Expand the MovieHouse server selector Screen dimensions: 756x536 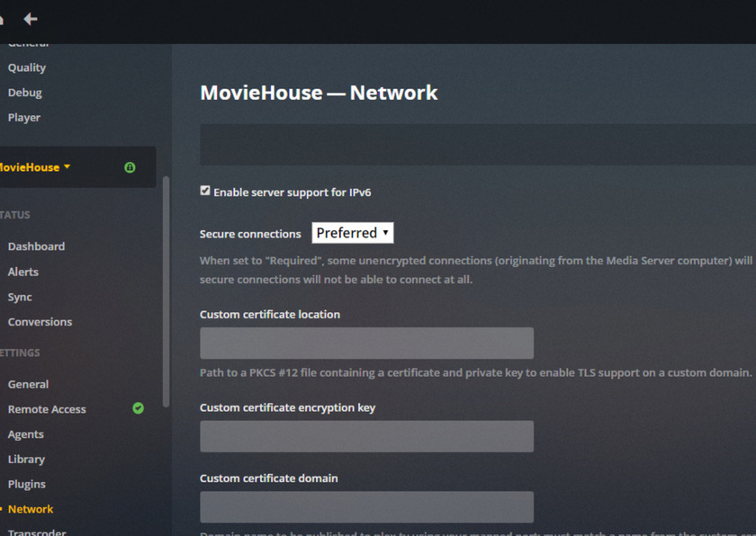tap(34, 167)
